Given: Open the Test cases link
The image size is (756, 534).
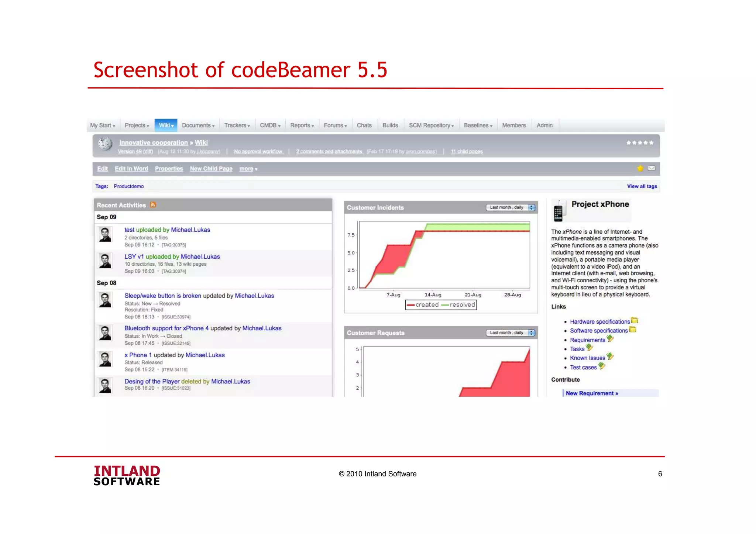Looking at the screenshot, I should (x=583, y=368).
